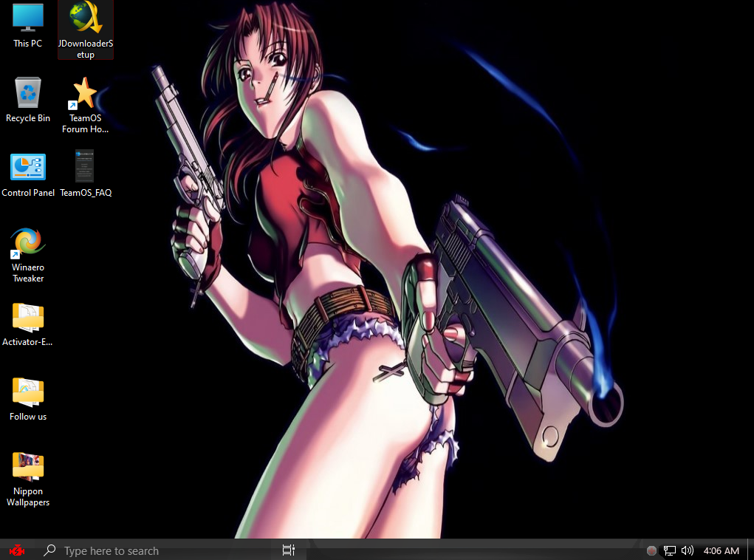Open the volume speaker tray icon
Image resolution: width=754 pixels, height=560 pixels.
click(x=688, y=550)
